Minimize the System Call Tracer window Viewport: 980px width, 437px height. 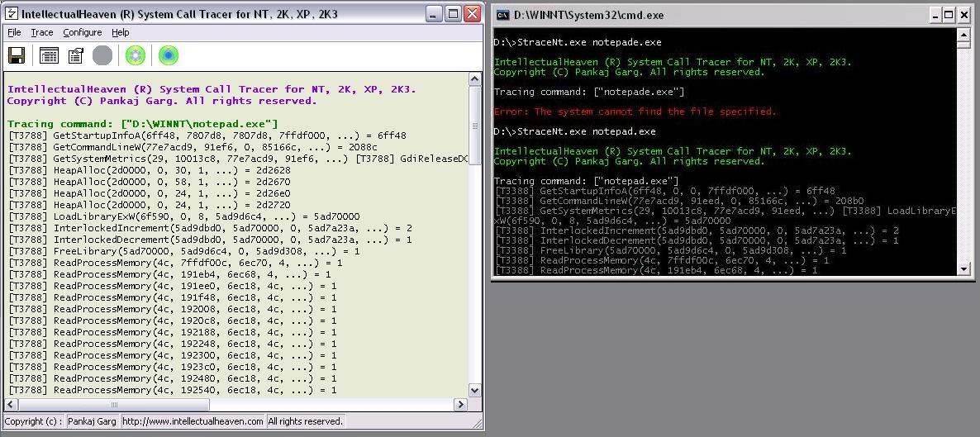[x=434, y=14]
